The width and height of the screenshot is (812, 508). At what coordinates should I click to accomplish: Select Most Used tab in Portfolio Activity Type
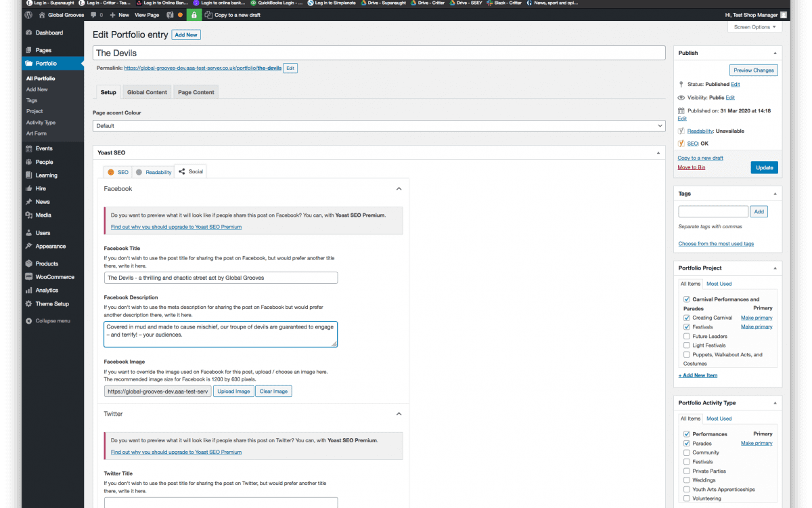pos(719,419)
